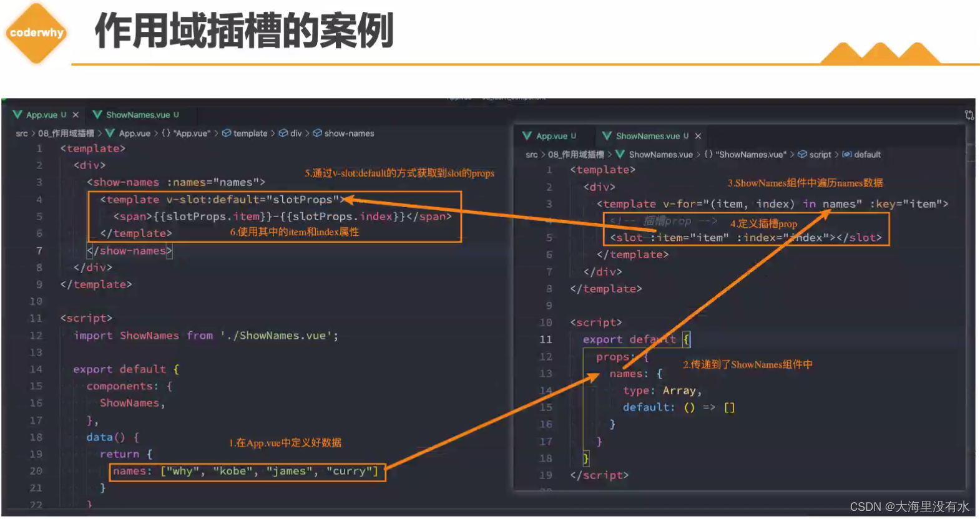Click the compare changes icon at top right
This screenshot has width=980, height=519.
click(969, 115)
